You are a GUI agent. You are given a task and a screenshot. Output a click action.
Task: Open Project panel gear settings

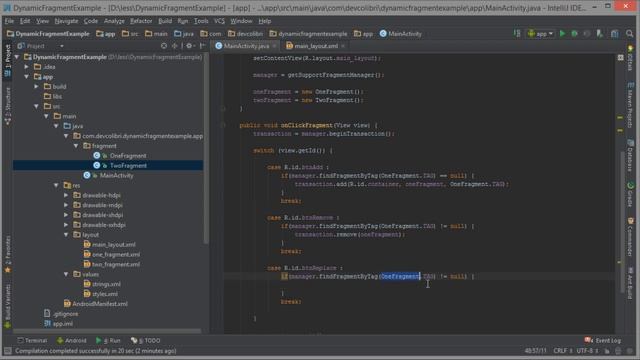tap(189, 46)
